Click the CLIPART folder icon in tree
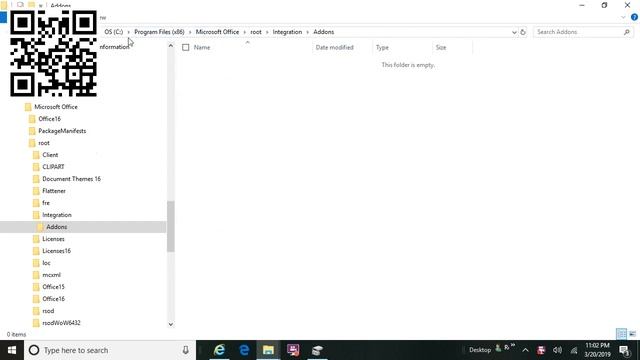This screenshot has width=640, height=360. pyautogui.click(x=36, y=167)
